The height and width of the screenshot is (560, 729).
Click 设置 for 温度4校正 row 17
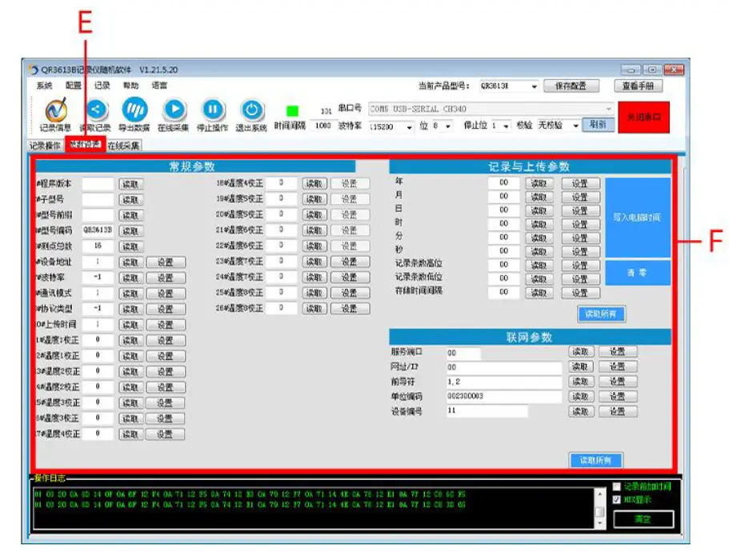165,434
